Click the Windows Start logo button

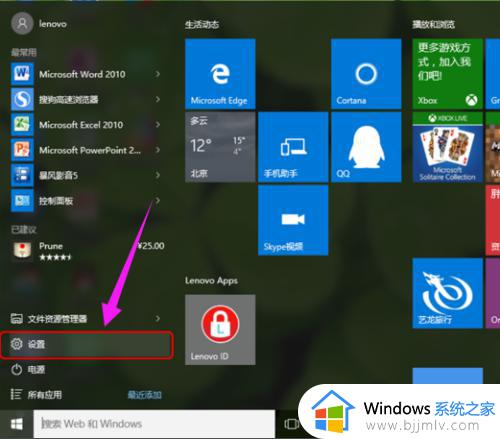[16, 424]
